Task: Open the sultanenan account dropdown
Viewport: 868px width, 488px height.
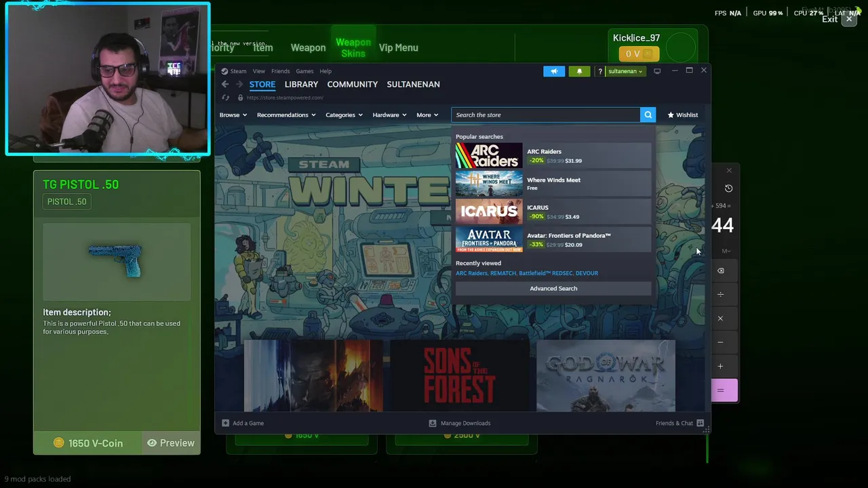Action: (x=625, y=71)
